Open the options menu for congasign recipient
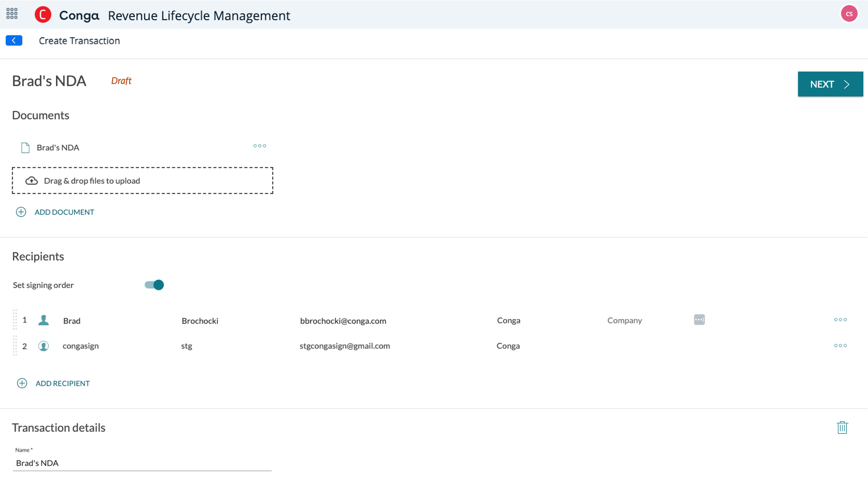The width and height of the screenshot is (868, 483). pos(840,345)
